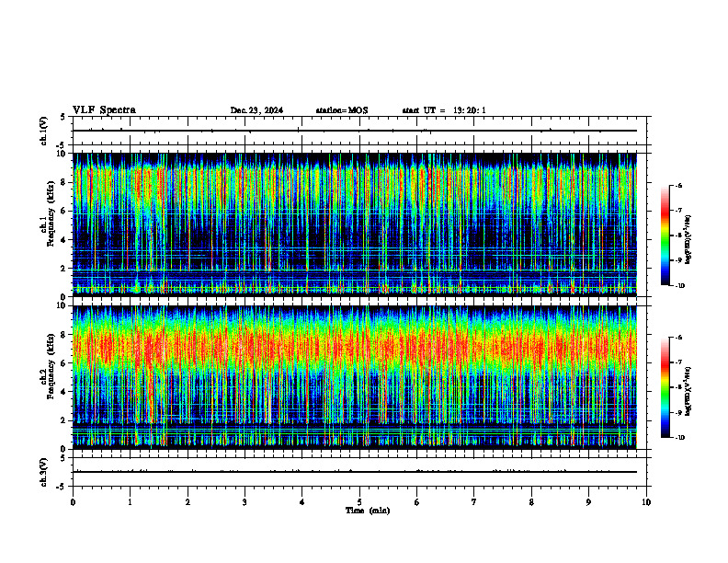Click the 'ch.3(V)' axis label at bottom
Image resolution: width=728 pixels, height=563 pixels.
tap(44, 472)
